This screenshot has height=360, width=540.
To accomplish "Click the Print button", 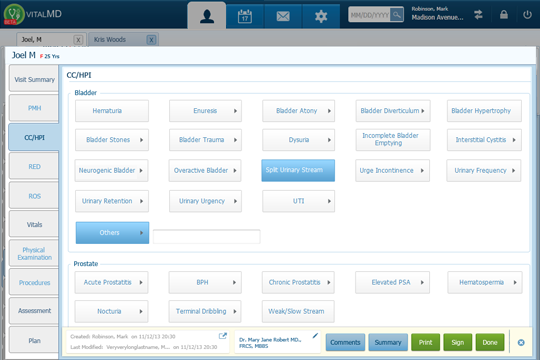I will coord(425,342).
